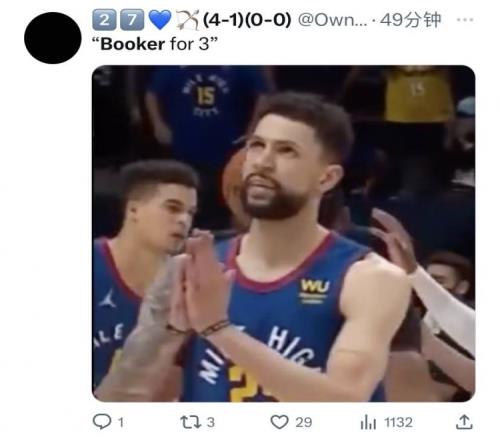Click the retweet count showing 3
The image size is (500, 440).
[210, 422]
